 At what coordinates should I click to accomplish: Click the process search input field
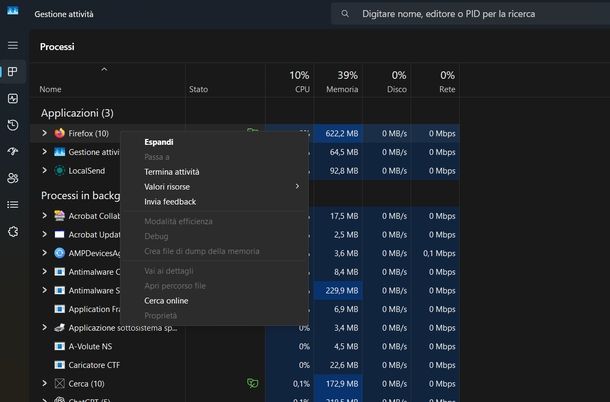tap(470, 14)
